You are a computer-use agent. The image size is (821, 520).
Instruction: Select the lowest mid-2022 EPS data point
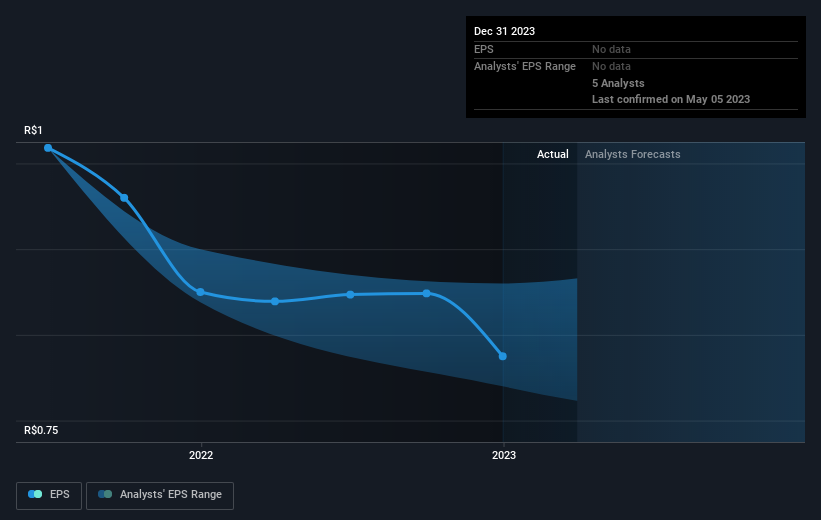pyautogui.click(x=275, y=302)
